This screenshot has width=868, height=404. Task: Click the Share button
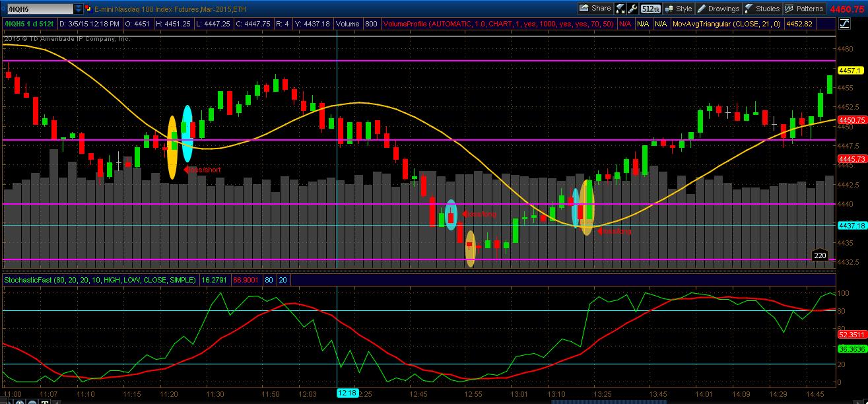coord(595,9)
